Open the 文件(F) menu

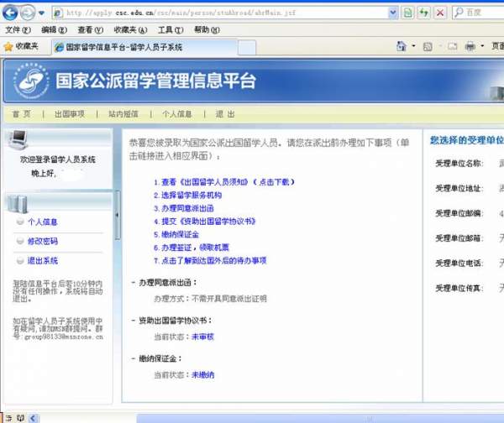18,30
